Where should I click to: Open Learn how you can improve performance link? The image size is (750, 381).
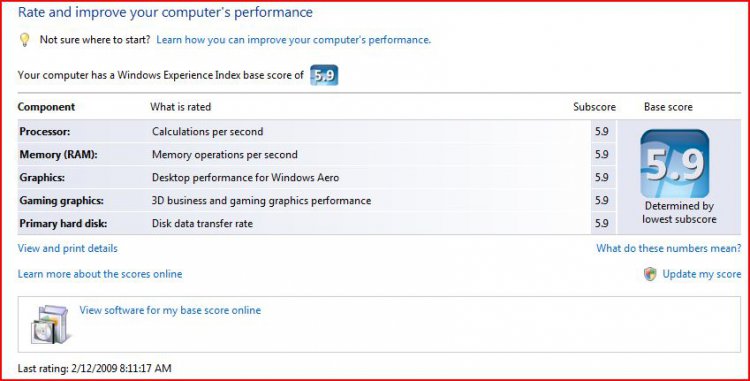click(293, 40)
